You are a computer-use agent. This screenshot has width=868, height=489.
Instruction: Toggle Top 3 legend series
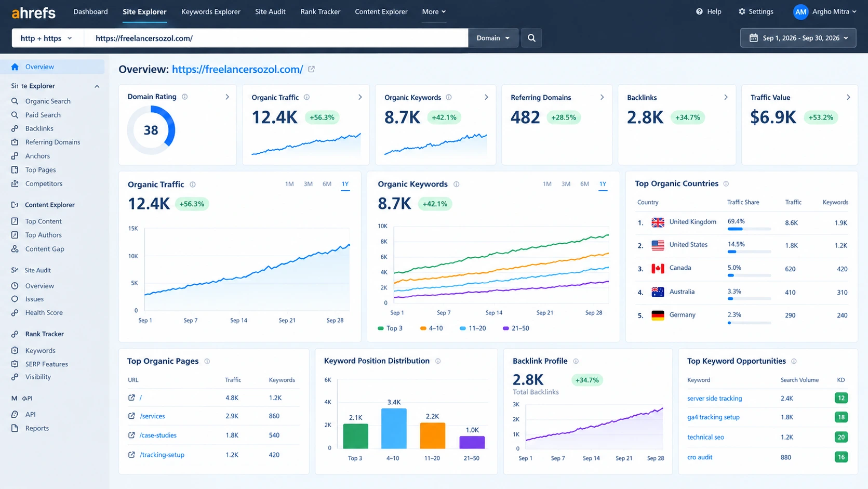coord(390,328)
